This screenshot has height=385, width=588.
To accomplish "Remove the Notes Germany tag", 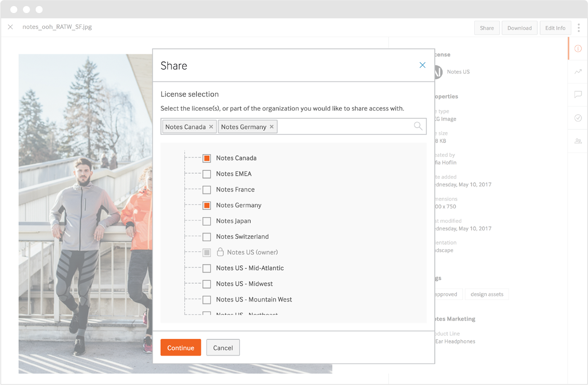I will point(272,127).
